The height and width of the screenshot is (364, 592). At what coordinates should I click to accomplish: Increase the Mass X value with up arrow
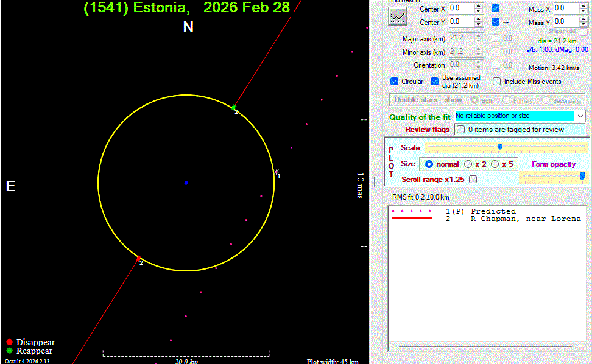click(583, 5)
